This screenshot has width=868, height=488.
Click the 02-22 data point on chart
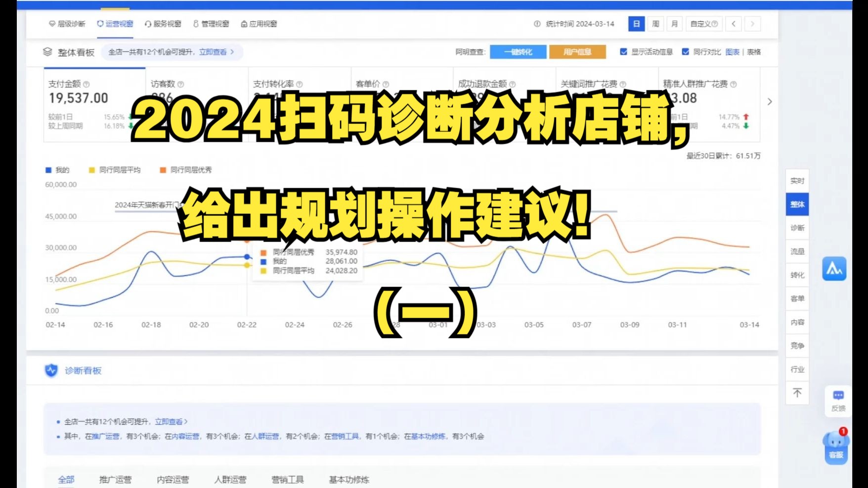(247, 257)
